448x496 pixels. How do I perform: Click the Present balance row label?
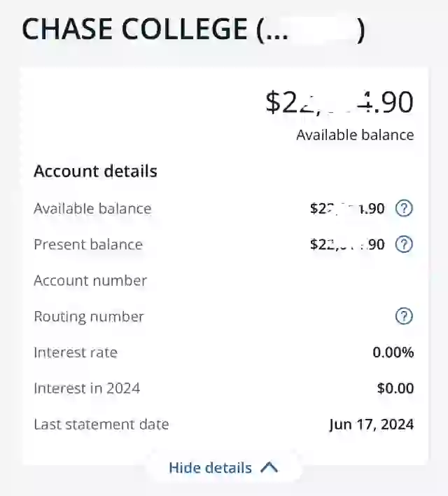(x=88, y=244)
